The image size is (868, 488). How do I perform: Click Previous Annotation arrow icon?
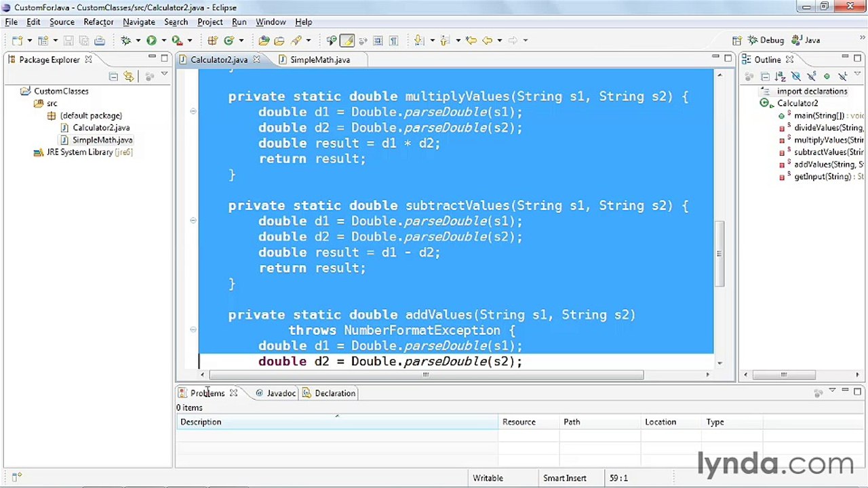pos(445,41)
